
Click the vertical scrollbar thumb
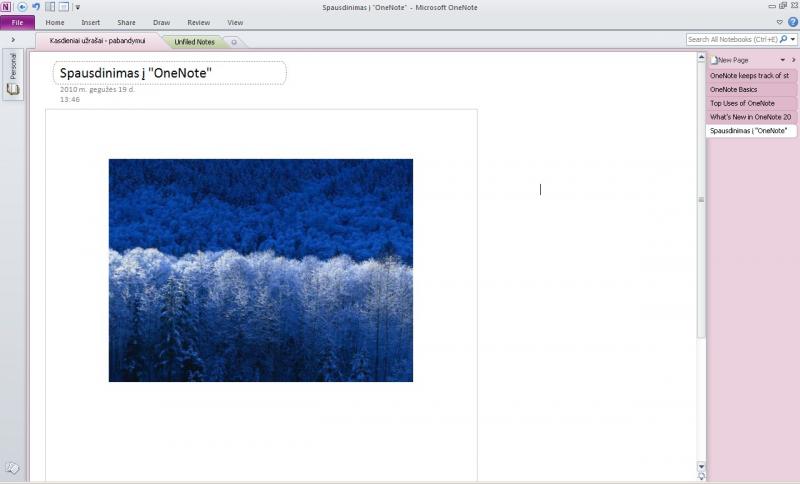701,199
